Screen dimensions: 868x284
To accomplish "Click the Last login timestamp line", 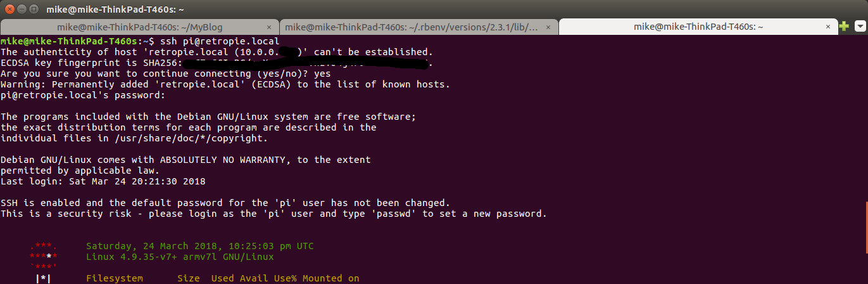I will click(103, 181).
